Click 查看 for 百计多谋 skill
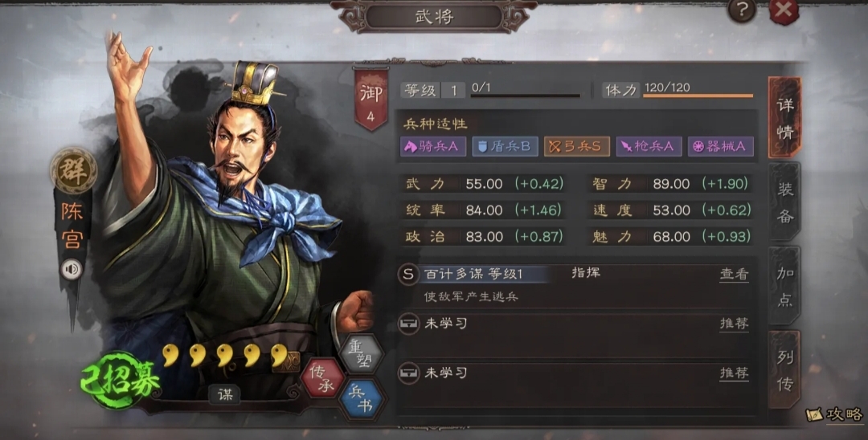The height and width of the screenshot is (440, 868). click(734, 274)
